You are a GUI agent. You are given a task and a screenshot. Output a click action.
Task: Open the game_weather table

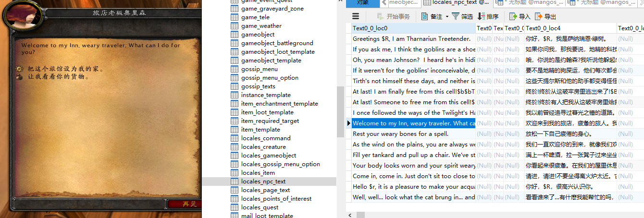261,26
